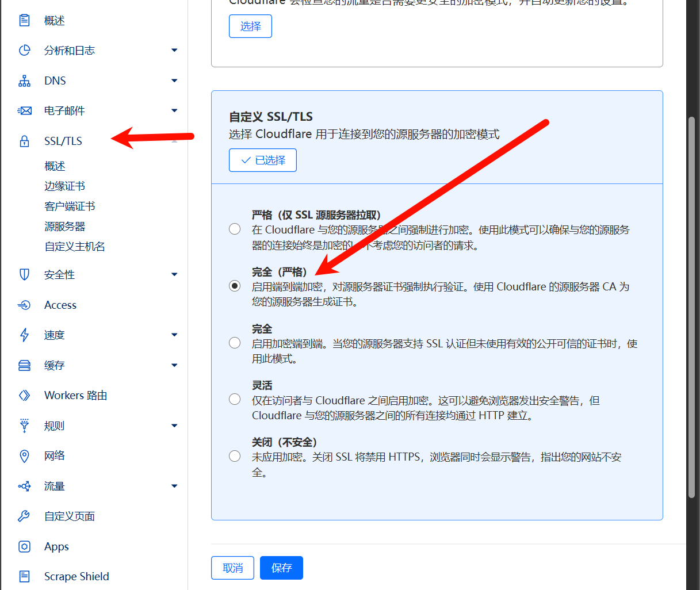Expand the 分析和日志 submenu arrow
Viewport: 700px width, 590px height.
coord(174,51)
